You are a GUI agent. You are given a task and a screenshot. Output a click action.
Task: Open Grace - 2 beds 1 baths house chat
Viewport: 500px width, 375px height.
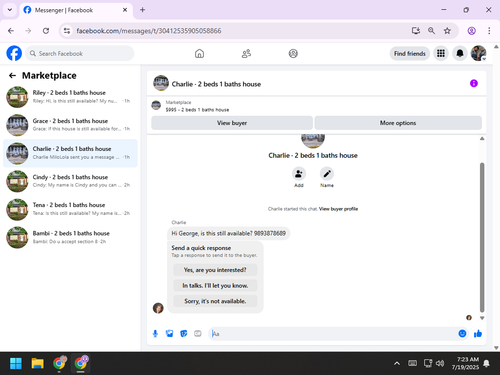coord(70,125)
